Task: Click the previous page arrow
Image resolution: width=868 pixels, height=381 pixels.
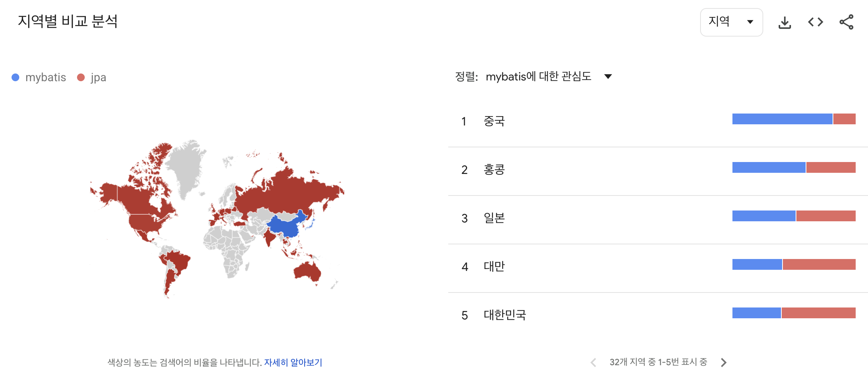Action: 593,362
